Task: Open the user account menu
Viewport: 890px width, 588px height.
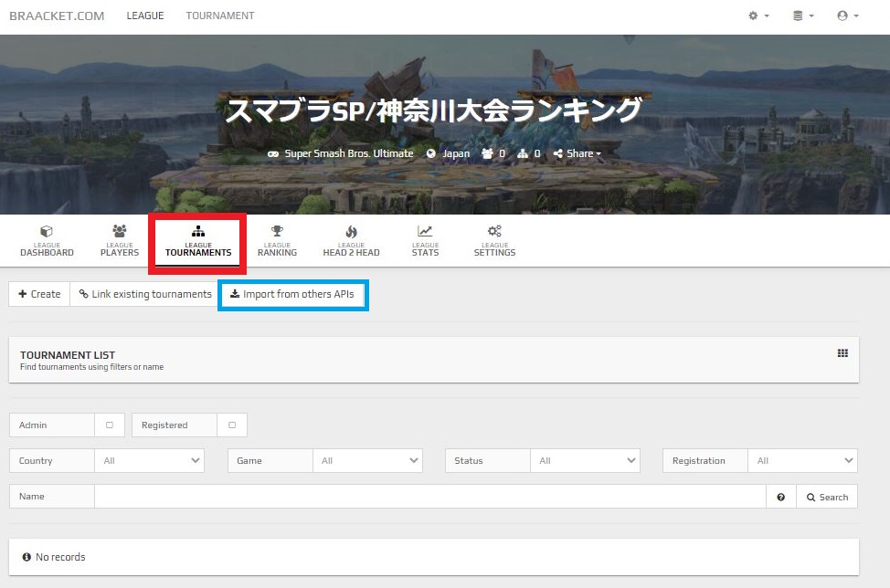Action: [x=848, y=16]
